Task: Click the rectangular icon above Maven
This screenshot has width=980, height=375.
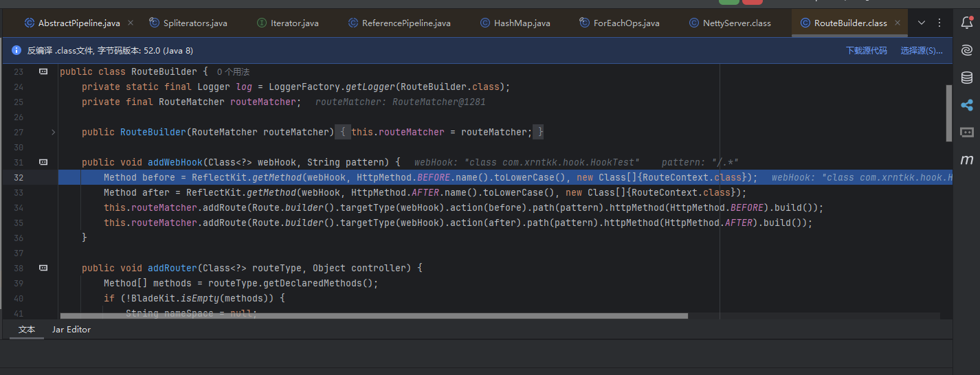Action: [966, 132]
